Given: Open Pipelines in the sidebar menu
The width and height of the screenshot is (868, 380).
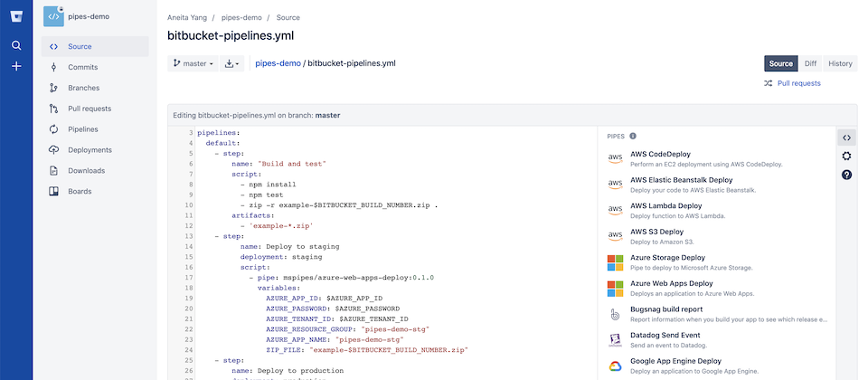Looking at the screenshot, I should coord(95,129).
